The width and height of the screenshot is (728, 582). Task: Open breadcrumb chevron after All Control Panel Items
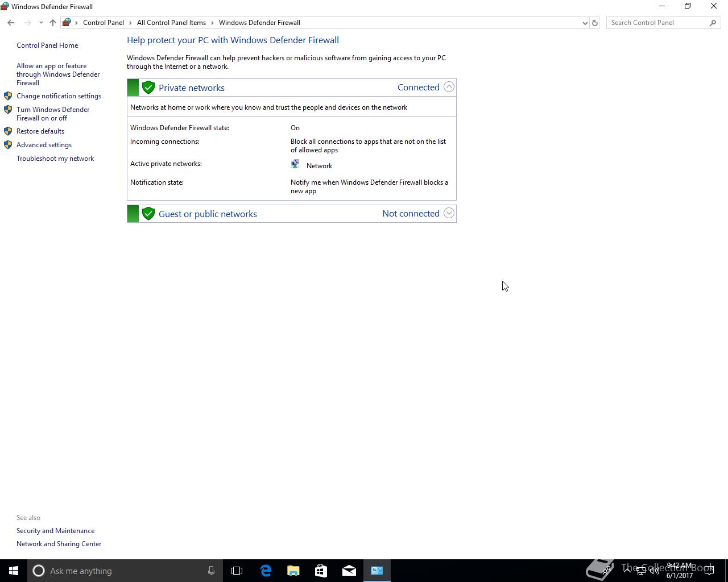(x=213, y=23)
